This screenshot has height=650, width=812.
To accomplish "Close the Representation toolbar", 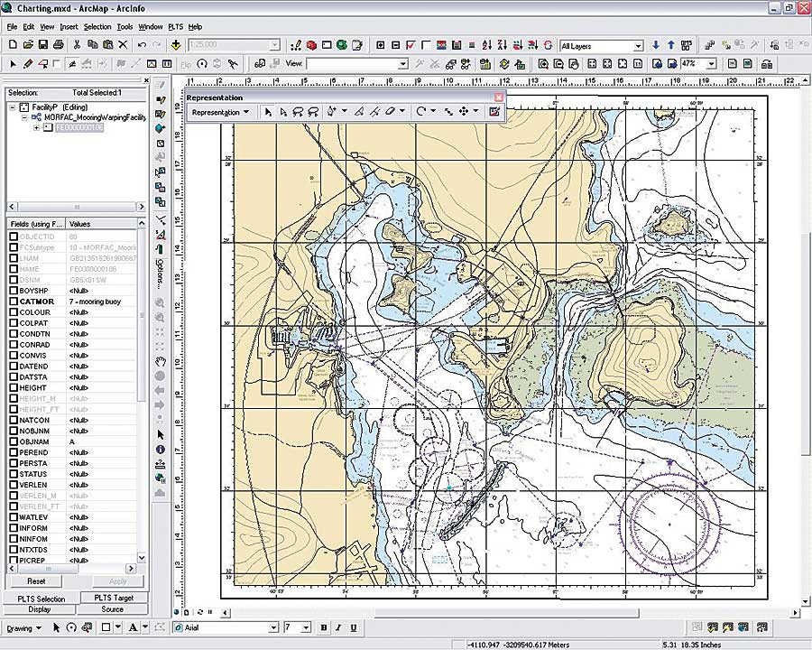I will (499, 97).
